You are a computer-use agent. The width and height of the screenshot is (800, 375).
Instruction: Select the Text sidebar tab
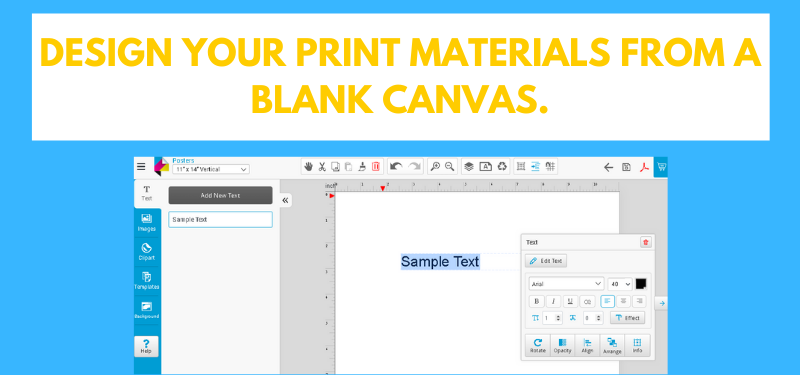(147, 193)
